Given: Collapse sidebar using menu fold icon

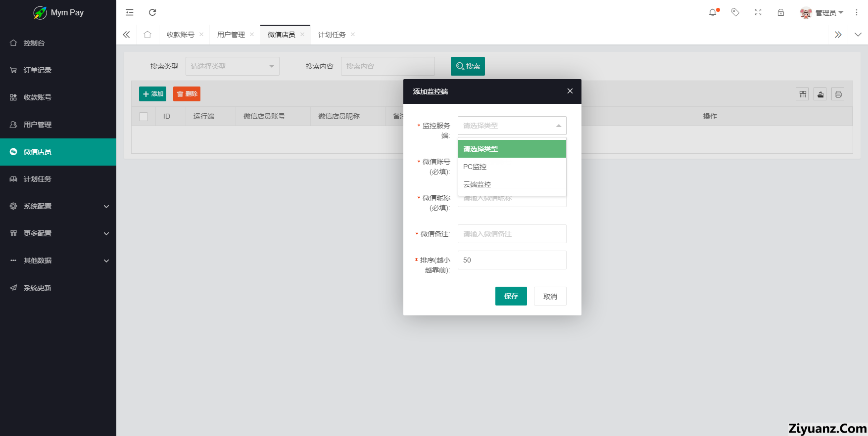Looking at the screenshot, I should point(130,12).
